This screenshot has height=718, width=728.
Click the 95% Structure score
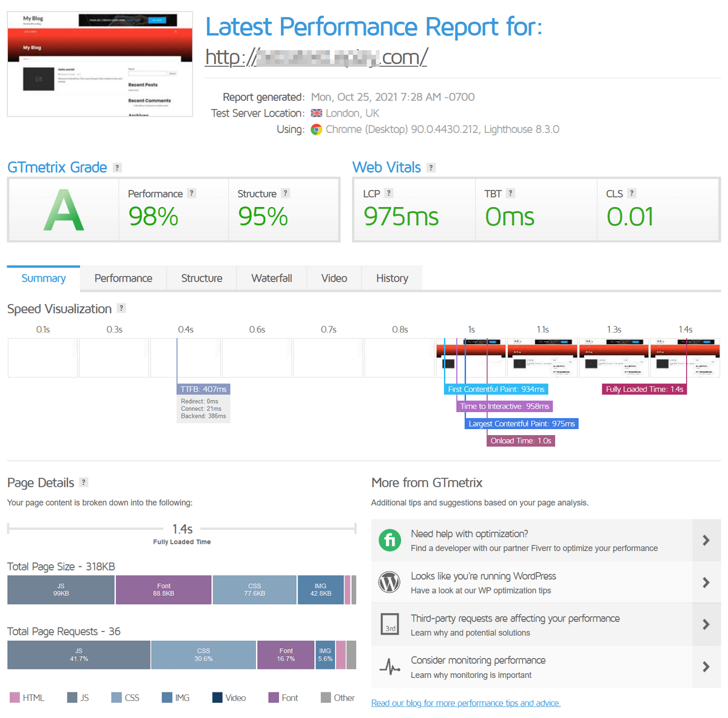(263, 217)
